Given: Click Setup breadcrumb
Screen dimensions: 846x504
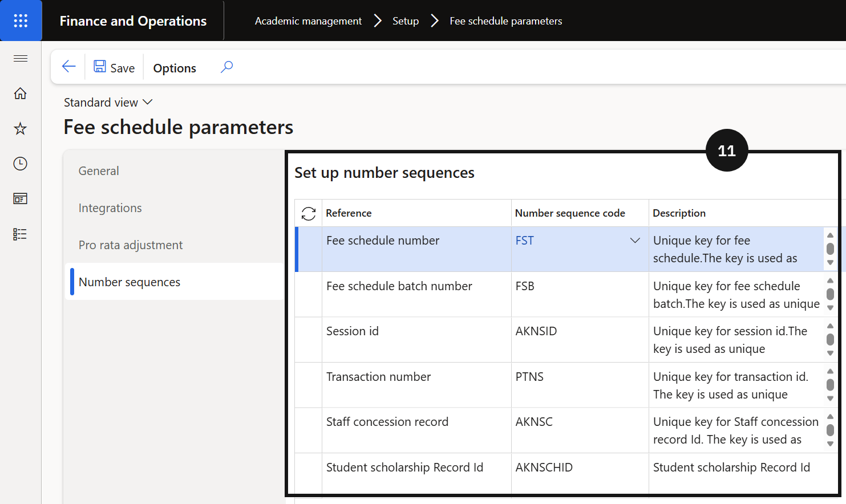Looking at the screenshot, I should (406, 21).
